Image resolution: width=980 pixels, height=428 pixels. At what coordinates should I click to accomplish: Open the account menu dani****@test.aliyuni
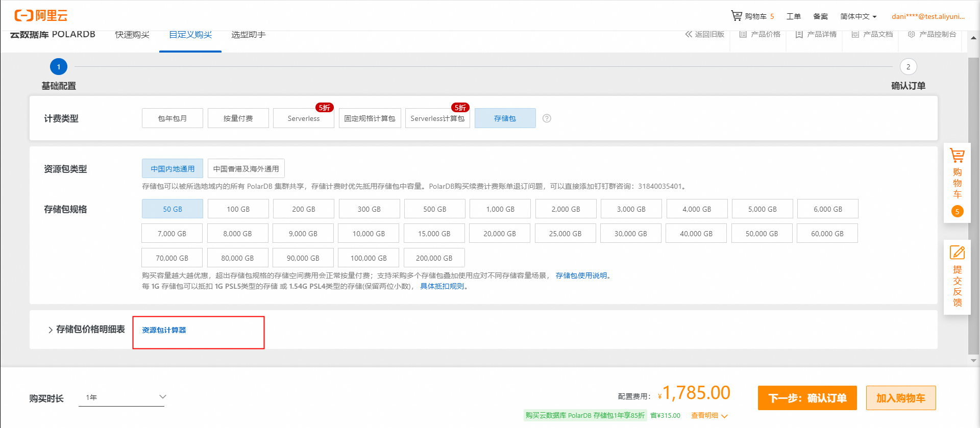tap(928, 16)
